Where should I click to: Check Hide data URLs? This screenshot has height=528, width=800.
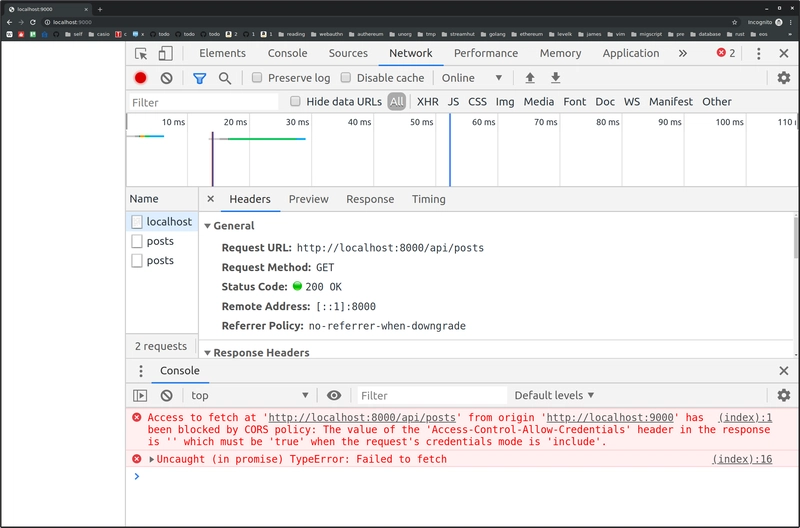pos(295,101)
